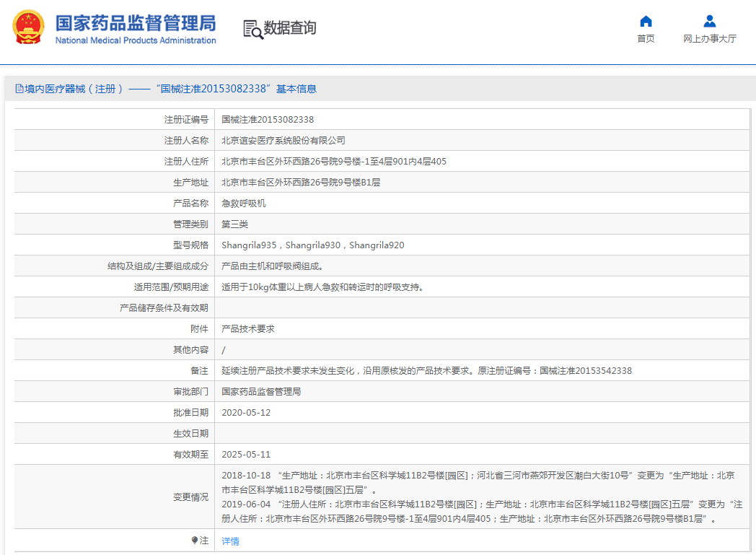756x555 pixels.
Task: Open the 详情 link
Action: [x=230, y=541]
